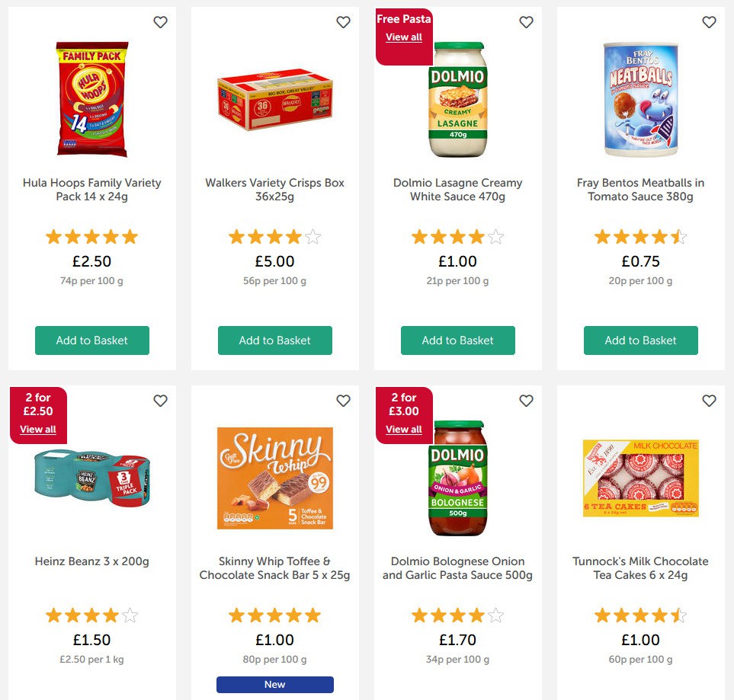Toggle the favourite heart on Skinny Whip Snack Bar

[x=343, y=400]
